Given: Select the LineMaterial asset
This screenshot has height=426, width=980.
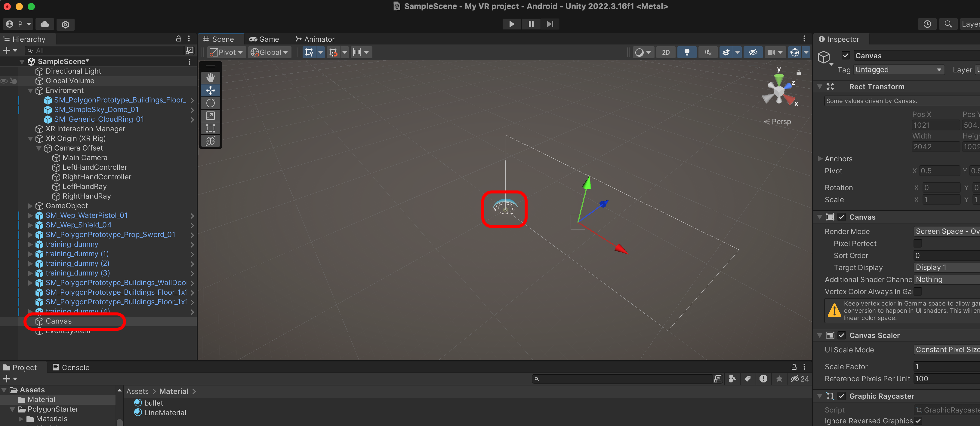Looking at the screenshot, I should [165, 413].
